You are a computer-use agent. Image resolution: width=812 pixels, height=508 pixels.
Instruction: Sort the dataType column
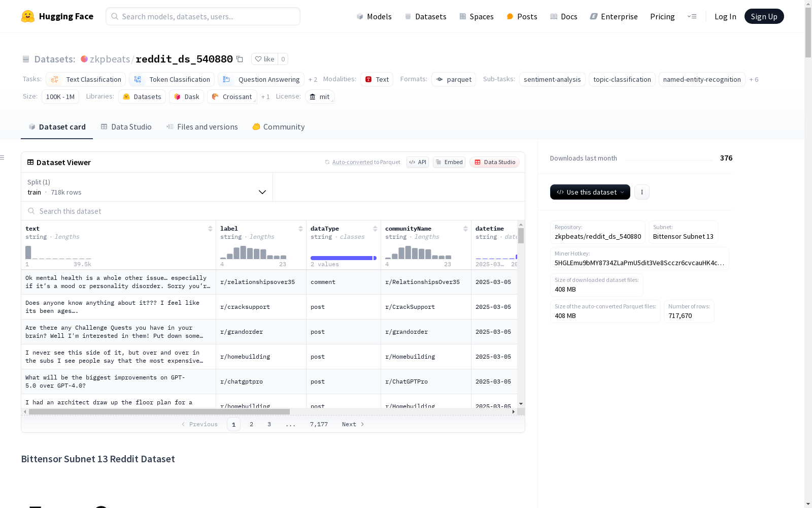tap(375, 229)
